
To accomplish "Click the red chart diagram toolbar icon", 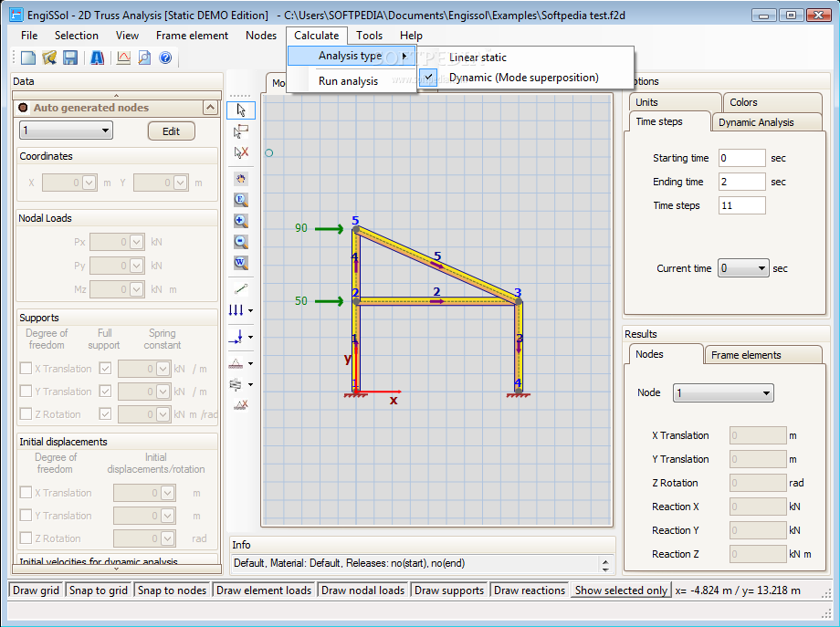I will point(124,57).
